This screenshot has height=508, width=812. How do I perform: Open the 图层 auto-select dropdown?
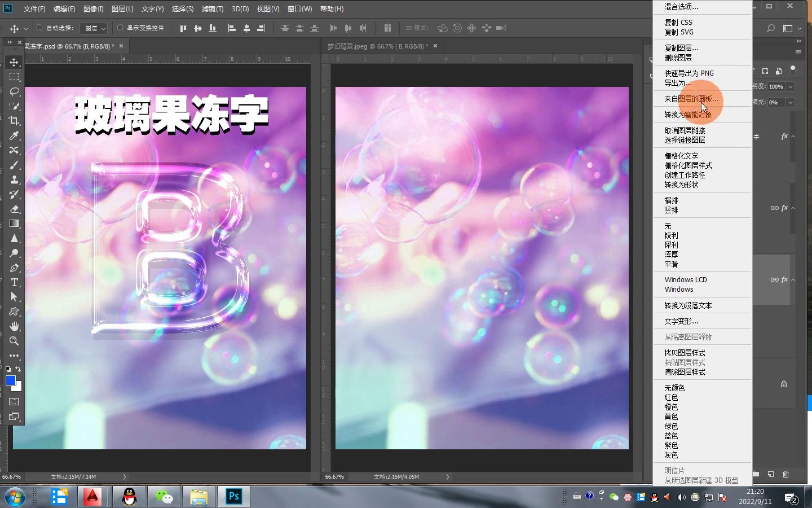(94, 28)
